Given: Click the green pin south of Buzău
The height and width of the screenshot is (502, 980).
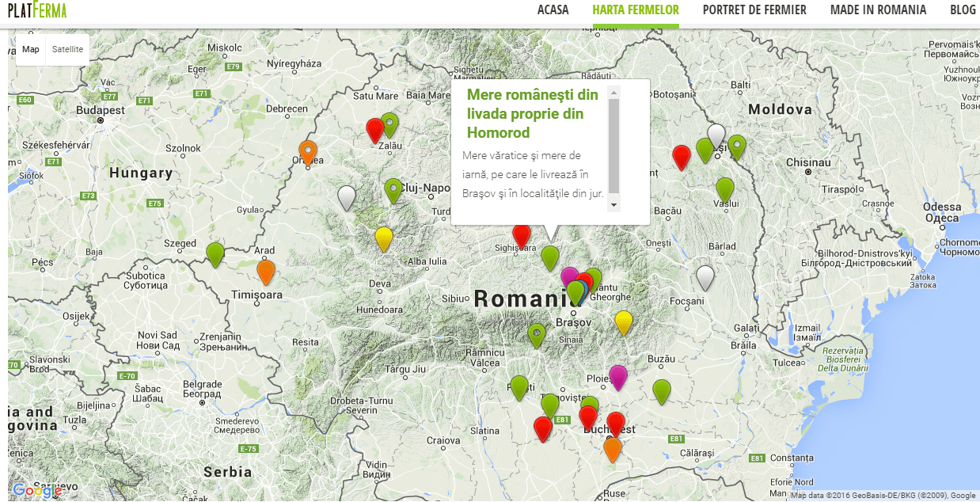Looking at the screenshot, I should (x=662, y=392).
